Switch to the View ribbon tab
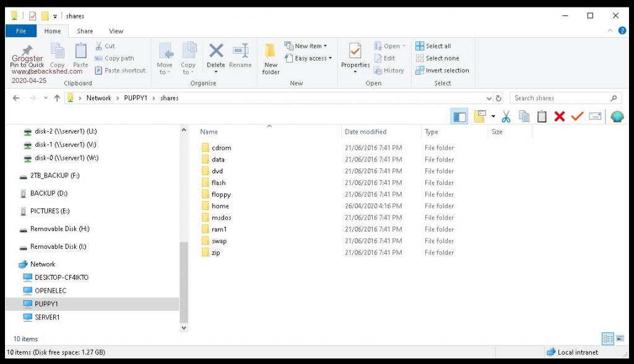The width and height of the screenshot is (634, 364). (x=116, y=31)
